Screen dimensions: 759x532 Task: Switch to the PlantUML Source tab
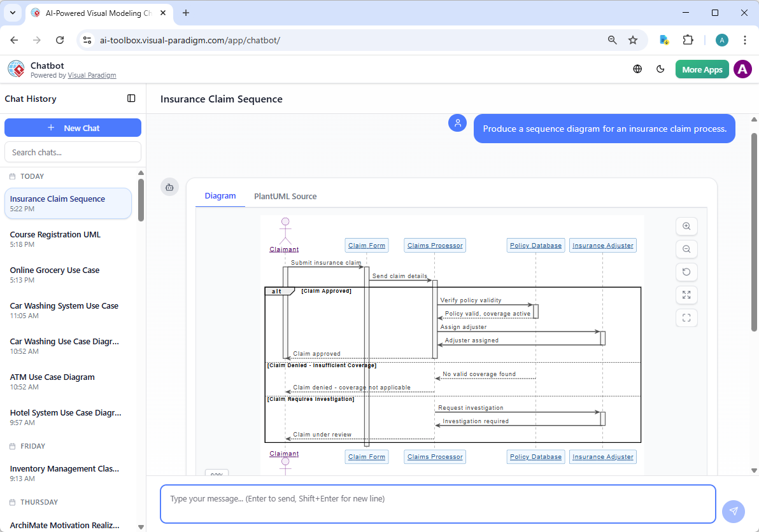[285, 196]
